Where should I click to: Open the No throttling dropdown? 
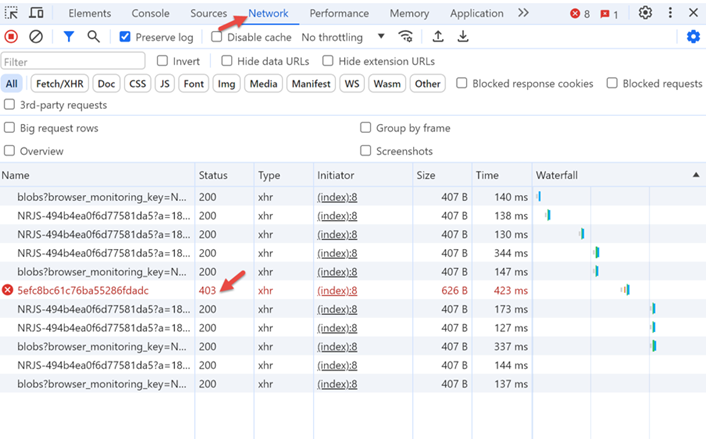(343, 37)
